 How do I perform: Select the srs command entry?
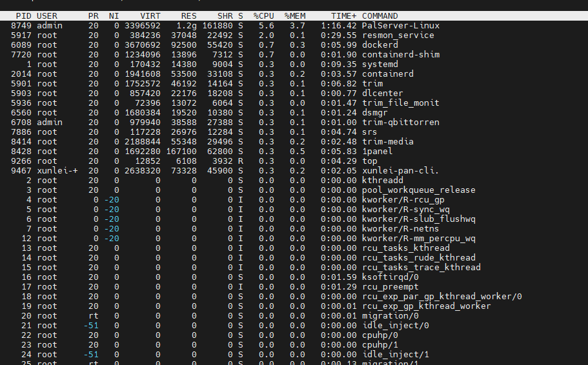pos(369,132)
